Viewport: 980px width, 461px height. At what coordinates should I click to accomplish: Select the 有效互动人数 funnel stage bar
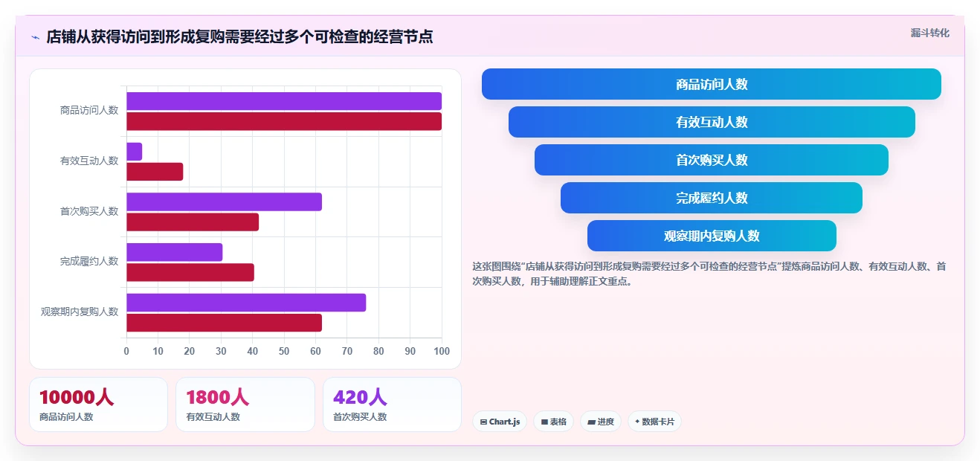712,122
